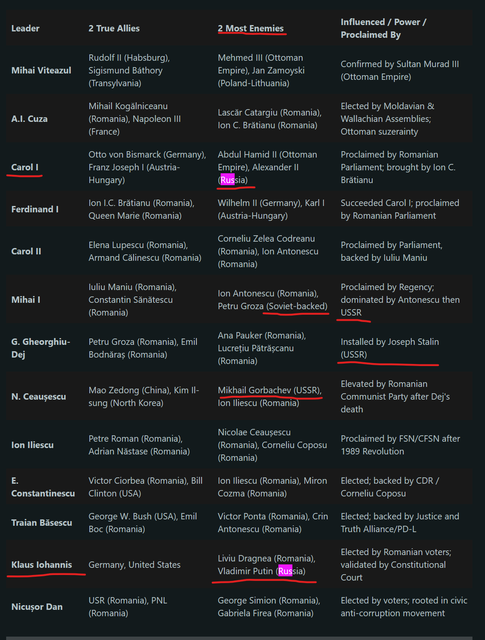485x640 pixels.
Task: Click the E. Constantinescu leader cell
Action: point(43,487)
